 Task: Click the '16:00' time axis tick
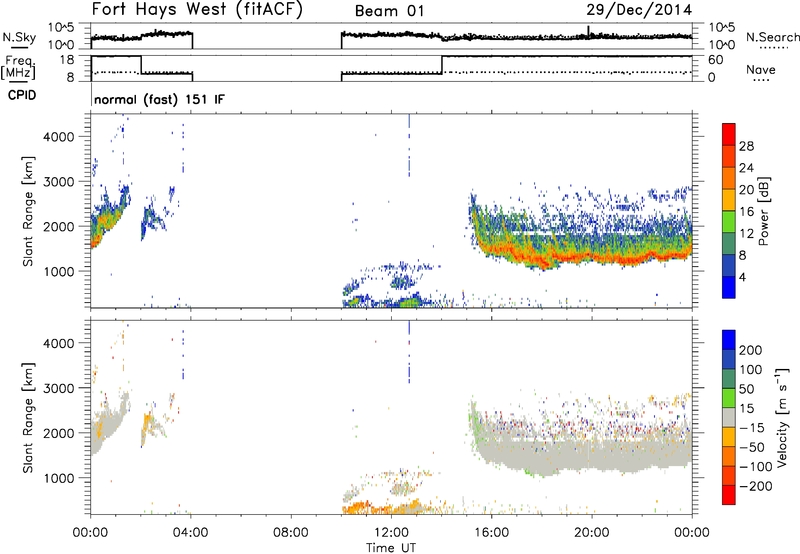[491, 533]
